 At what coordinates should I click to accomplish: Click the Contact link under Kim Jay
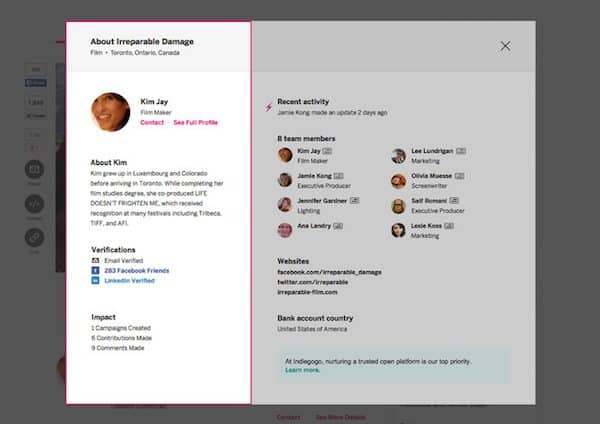pyautogui.click(x=152, y=122)
